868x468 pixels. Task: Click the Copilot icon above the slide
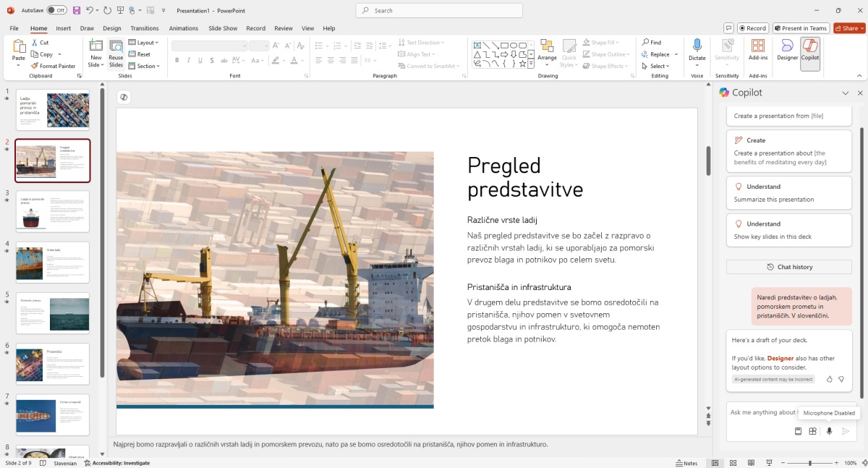click(x=124, y=98)
